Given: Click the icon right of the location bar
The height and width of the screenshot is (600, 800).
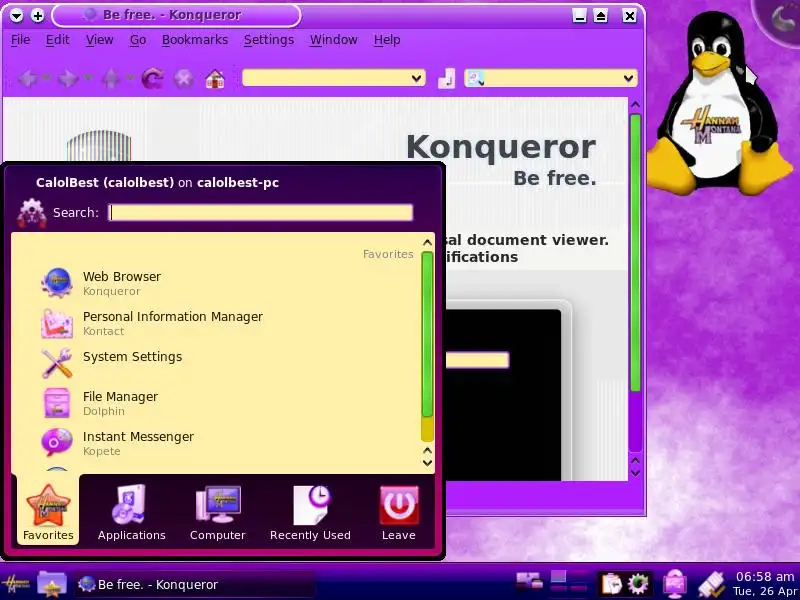Looking at the screenshot, I should pos(446,79).
